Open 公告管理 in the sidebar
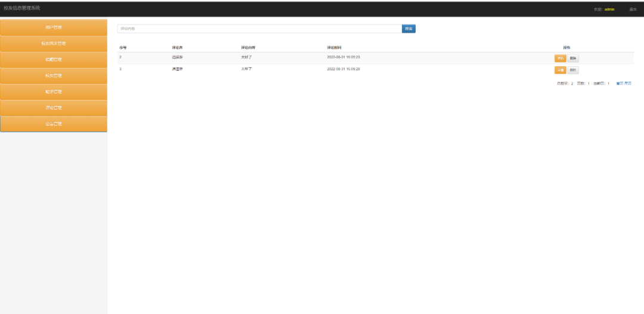 pyautogui.click(x=54, y=124)
